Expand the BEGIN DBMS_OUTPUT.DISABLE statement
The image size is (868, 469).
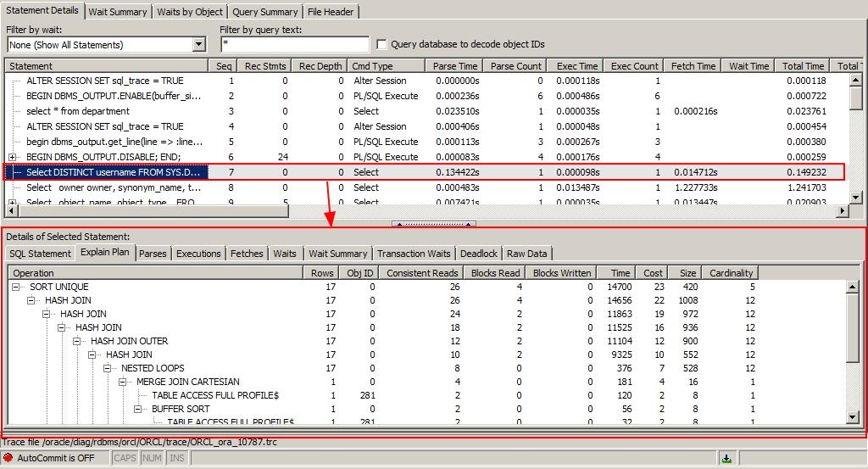tap(13, 157)
